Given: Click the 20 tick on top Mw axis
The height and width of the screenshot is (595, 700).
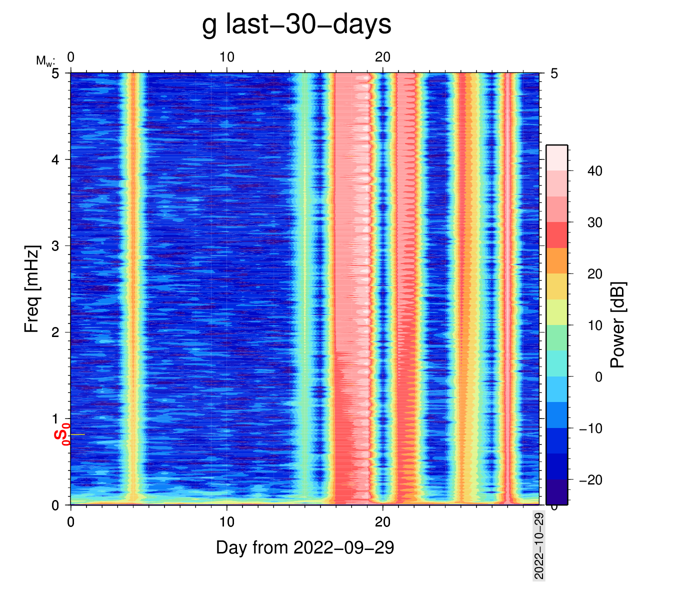Looking at the screenshot, I should pyautogui.click(x=382, y=57).
